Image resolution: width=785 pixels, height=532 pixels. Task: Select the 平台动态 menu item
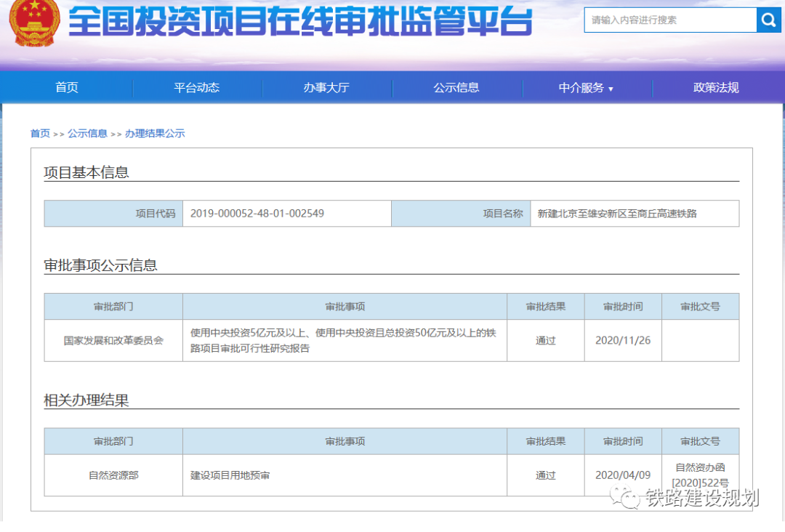[x=197, y=87]
